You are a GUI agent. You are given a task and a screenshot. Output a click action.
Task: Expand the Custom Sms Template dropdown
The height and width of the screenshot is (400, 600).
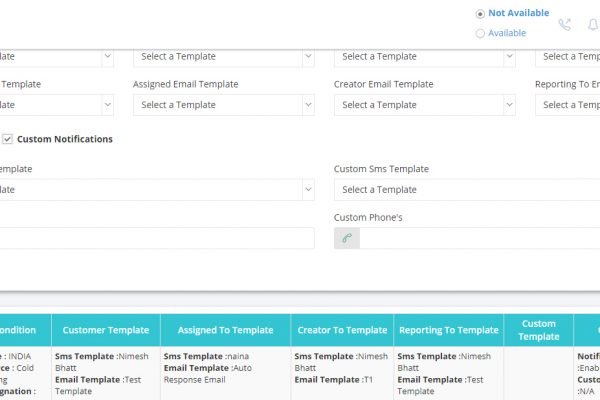coord(467,190)
